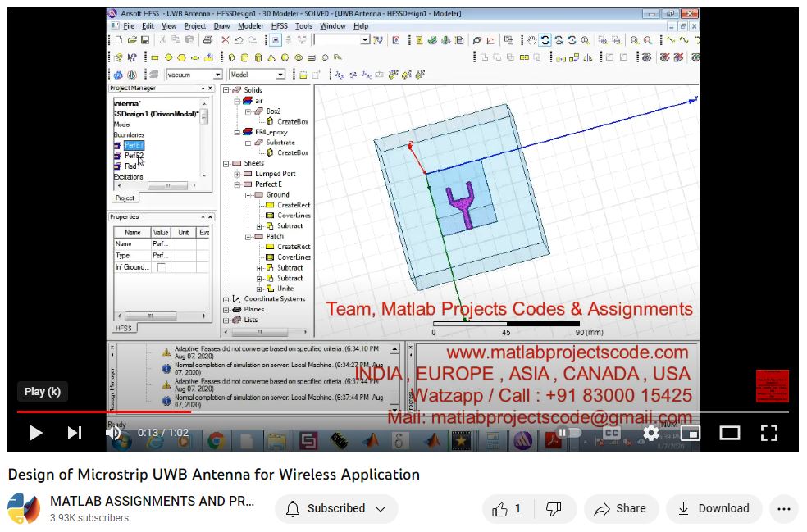Viewport: 807px width, 532px height.
Task: Click the Draw Box solid icon
Action: pos(232,57)
